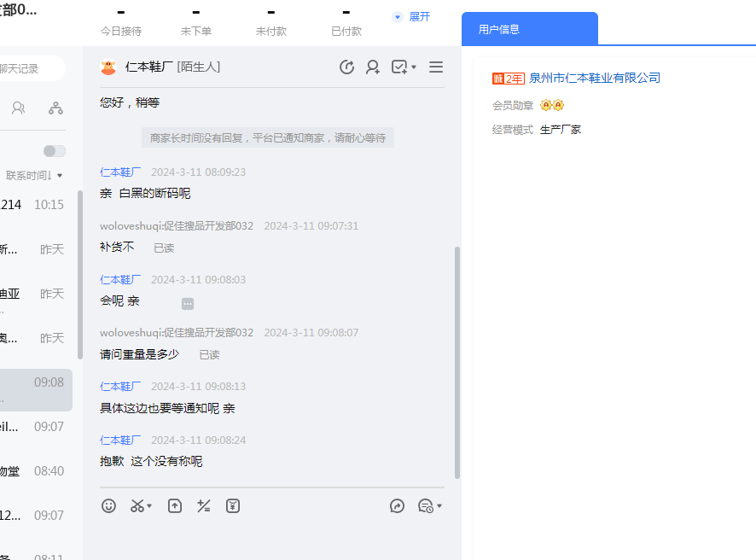The width and height of the screenshot is (756, 560).
Task: Open the hamburger menu in chat header
Action: tap(436, 67)
